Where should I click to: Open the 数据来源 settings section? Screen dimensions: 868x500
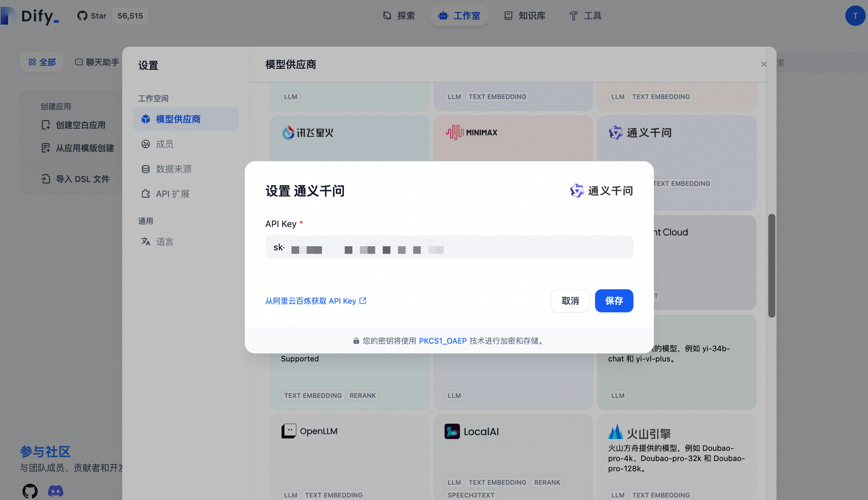tap(174, 169)
